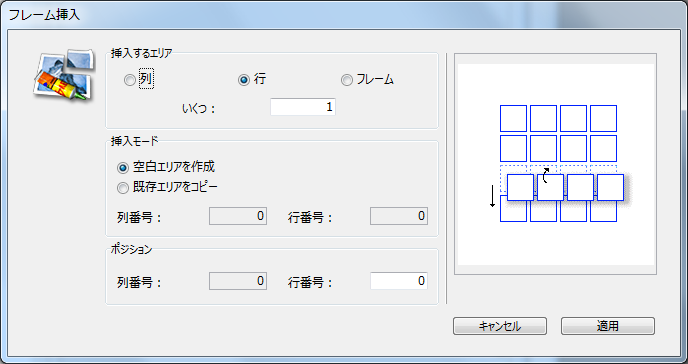Click the curved rotation arrow in preview
688x364 pixels.
(546, 175)
